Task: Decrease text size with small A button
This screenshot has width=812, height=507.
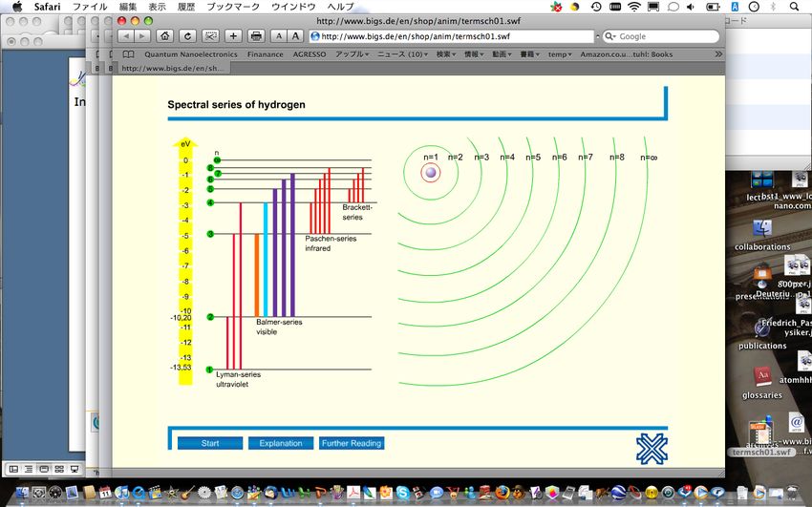Action: coord(279,36)
